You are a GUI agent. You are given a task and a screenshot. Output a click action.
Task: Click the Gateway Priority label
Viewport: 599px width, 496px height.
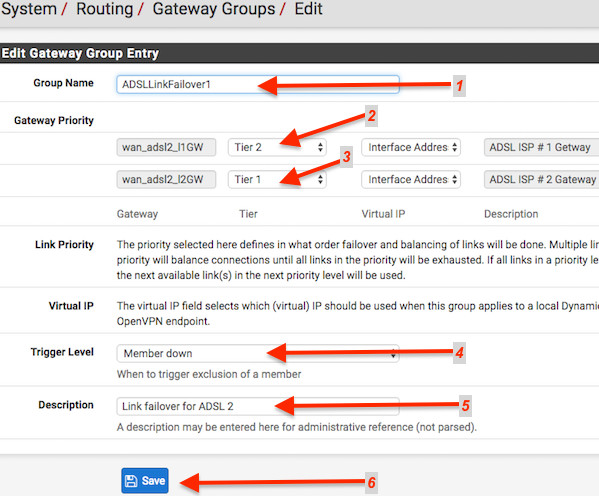pos(54,120)
